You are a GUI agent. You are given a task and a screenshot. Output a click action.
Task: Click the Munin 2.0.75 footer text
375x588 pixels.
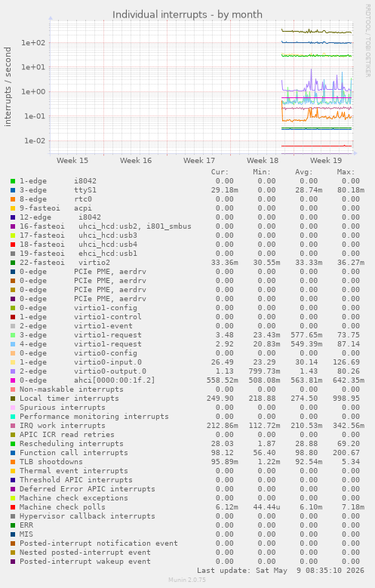coord(187,580)
